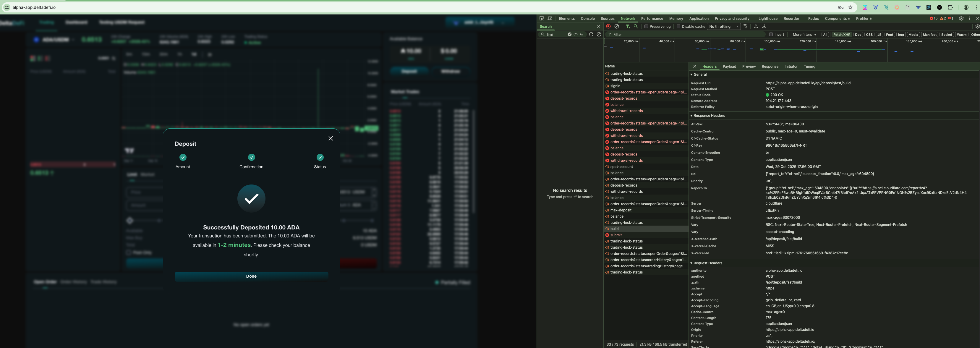Screen dimensions: 980x348
Task: Select the inspect element picker icon
Action: (542, 18)
